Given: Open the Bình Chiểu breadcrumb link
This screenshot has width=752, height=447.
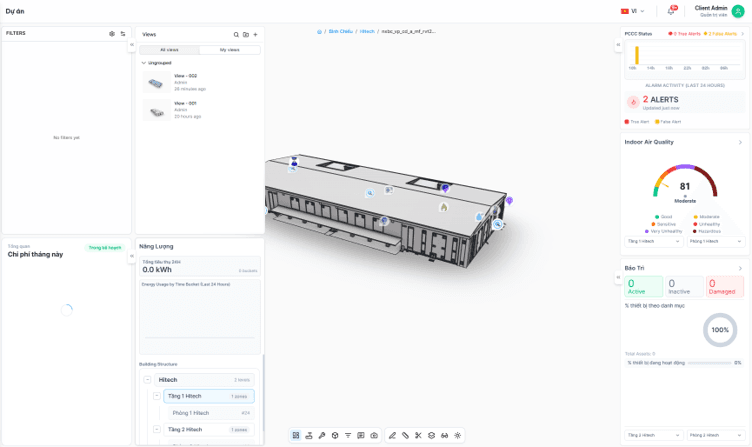Looking at the screenshot, I should [341, 32].
